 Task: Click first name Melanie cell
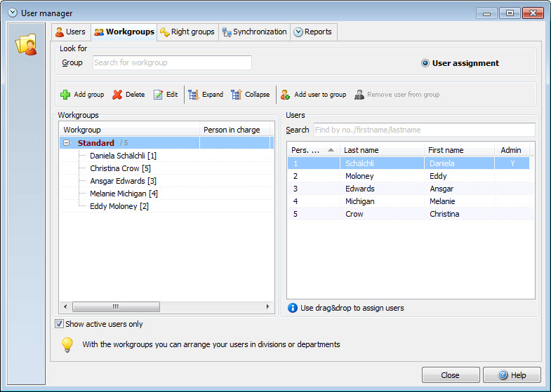point(459,201)
